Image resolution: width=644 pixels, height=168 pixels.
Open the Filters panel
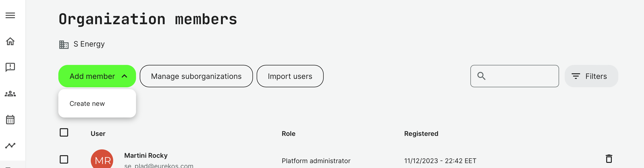point(591,76)
